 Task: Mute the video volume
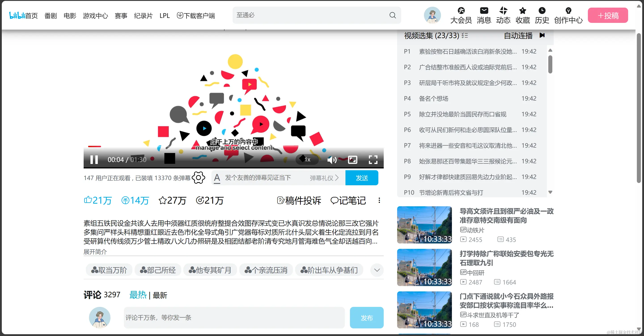point(332,160)
